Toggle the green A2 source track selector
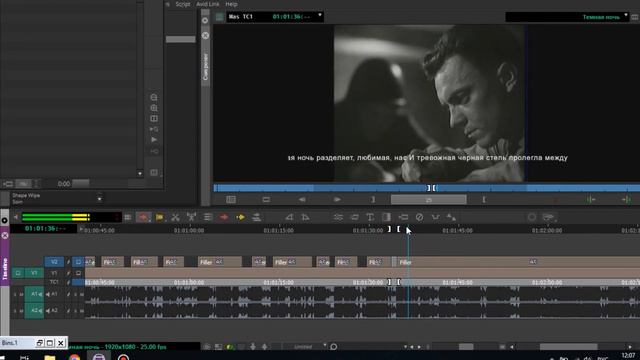The image size is (640, 360). [x=34, y=311]
